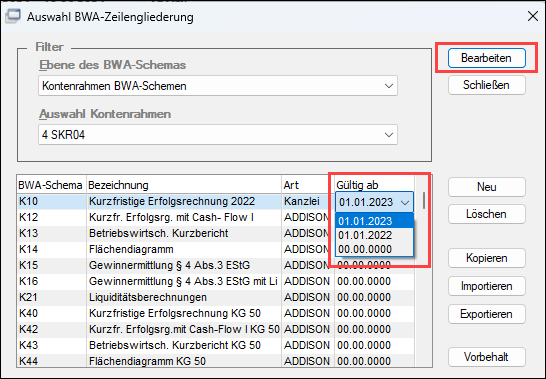546x379 pixels.
Task: Select the K16 schema cell
Action: 52,281
